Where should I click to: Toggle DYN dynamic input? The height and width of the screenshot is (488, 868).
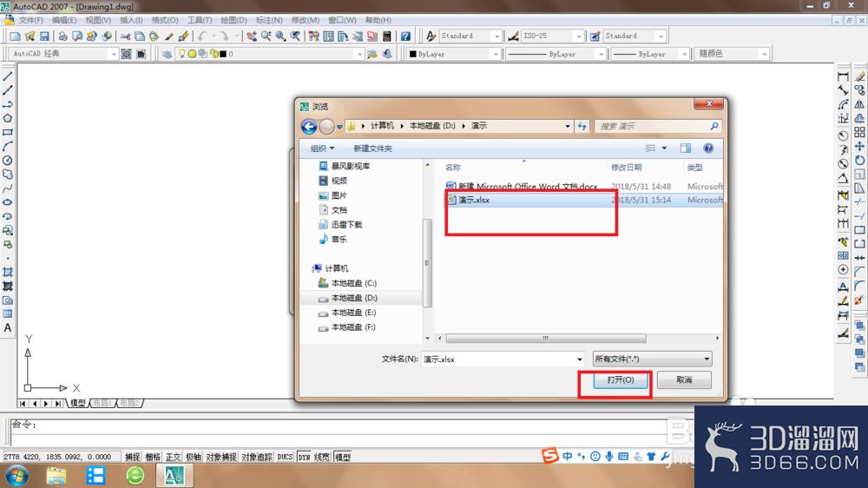pyautogui.click(x=304, y=457)
